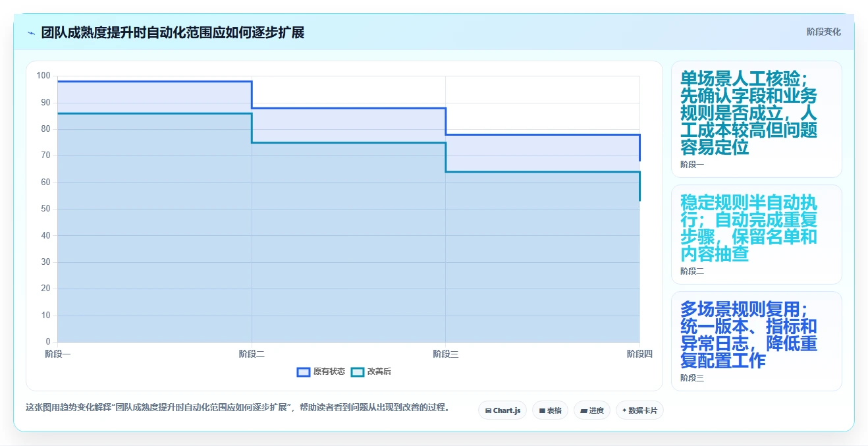Viewport: 868px width, 446px height.
Task: Click the 表格 tag button
Action: pyautogui.click(x=550, y=410)
